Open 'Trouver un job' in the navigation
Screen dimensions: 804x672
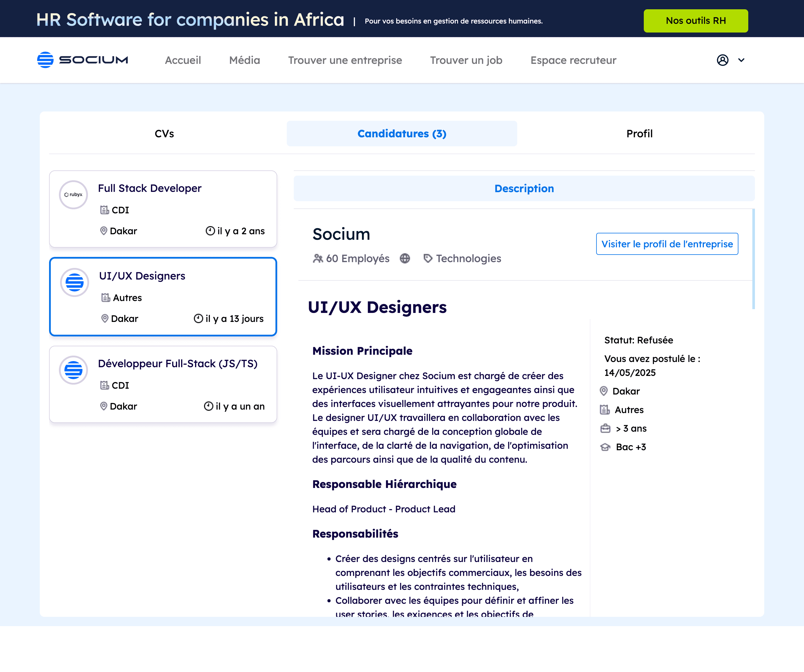click(466, 60)
